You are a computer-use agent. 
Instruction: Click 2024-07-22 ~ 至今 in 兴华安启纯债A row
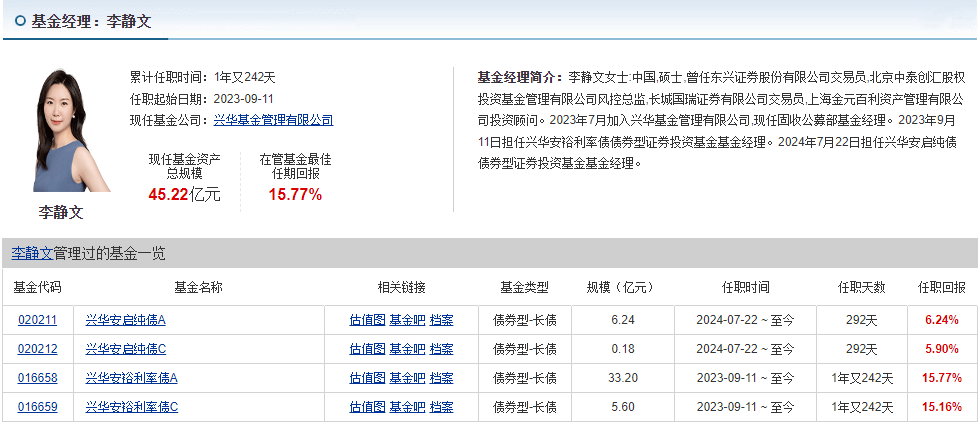coord(745,320)
